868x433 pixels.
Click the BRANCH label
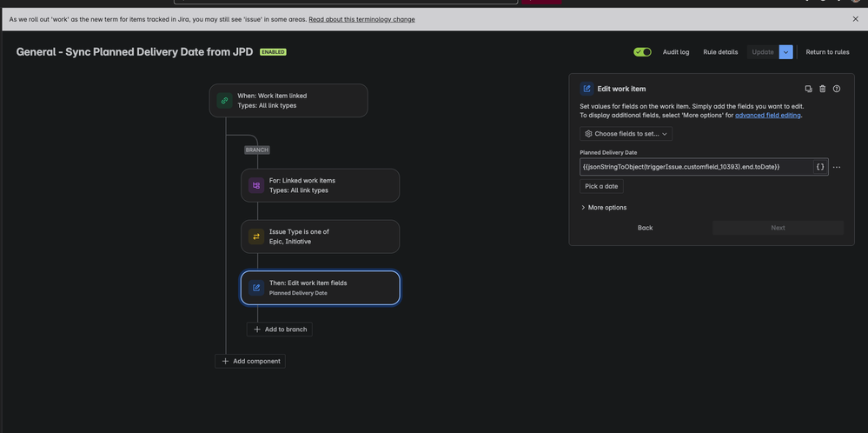pyautogui.click(x=257, y=150)
